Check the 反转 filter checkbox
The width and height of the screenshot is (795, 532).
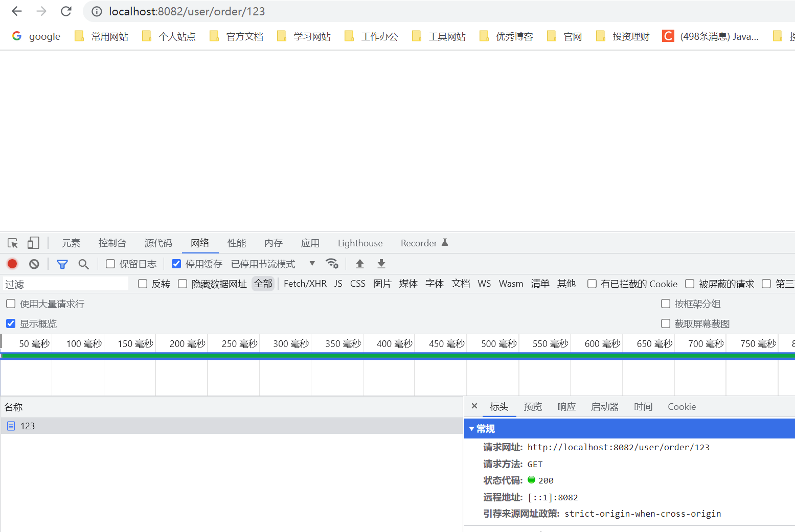[143, 284]
